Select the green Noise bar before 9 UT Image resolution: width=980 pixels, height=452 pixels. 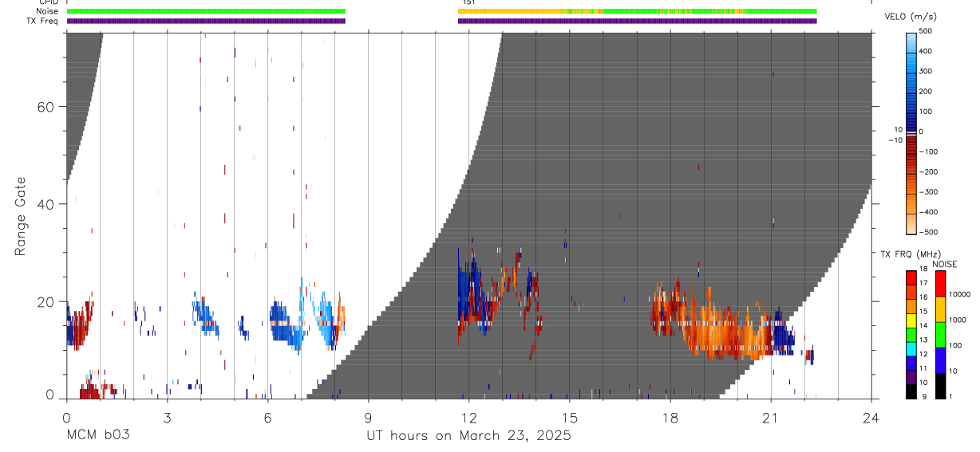(206, 11)
